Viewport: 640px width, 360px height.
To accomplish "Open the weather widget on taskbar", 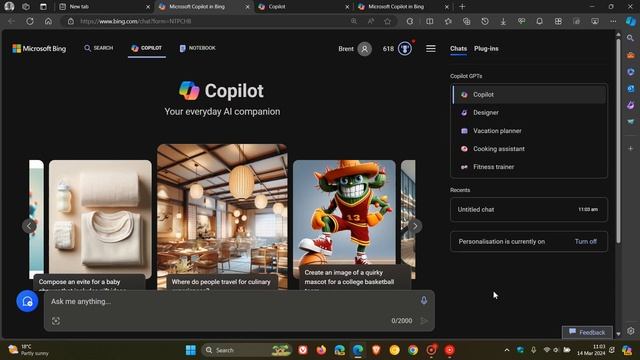I will pos(29,350).
